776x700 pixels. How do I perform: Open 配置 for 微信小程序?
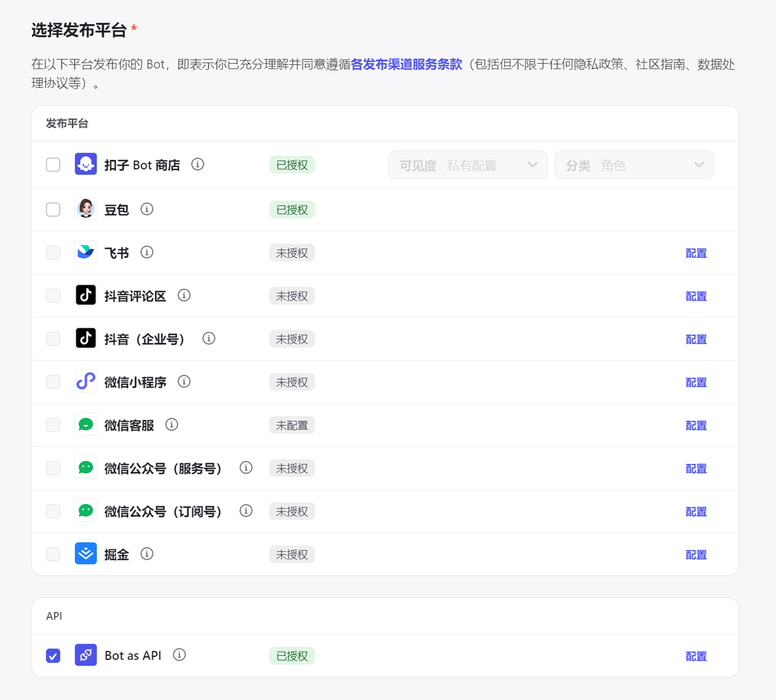pyautogui.click(x=696, y=382)
